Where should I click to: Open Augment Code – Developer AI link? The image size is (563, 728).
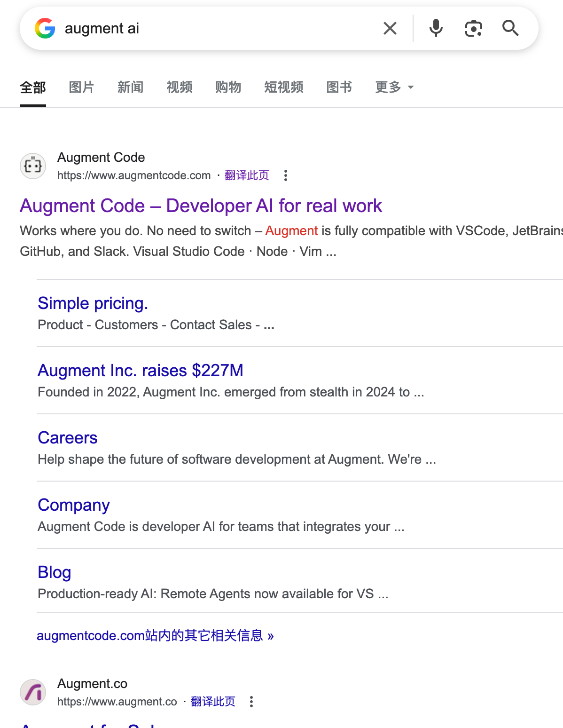[x=201, y=206]
